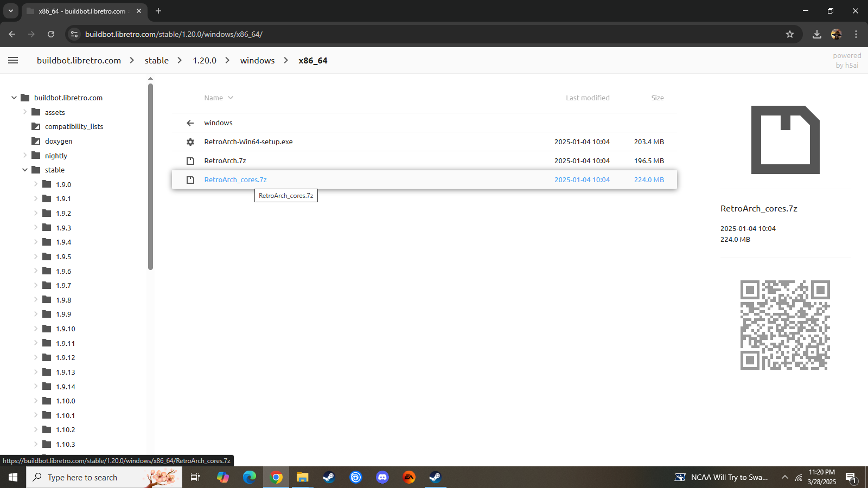Click the sidebar tree scrollbar
This screenshot has width=868, height=488.
coord(150,176)
